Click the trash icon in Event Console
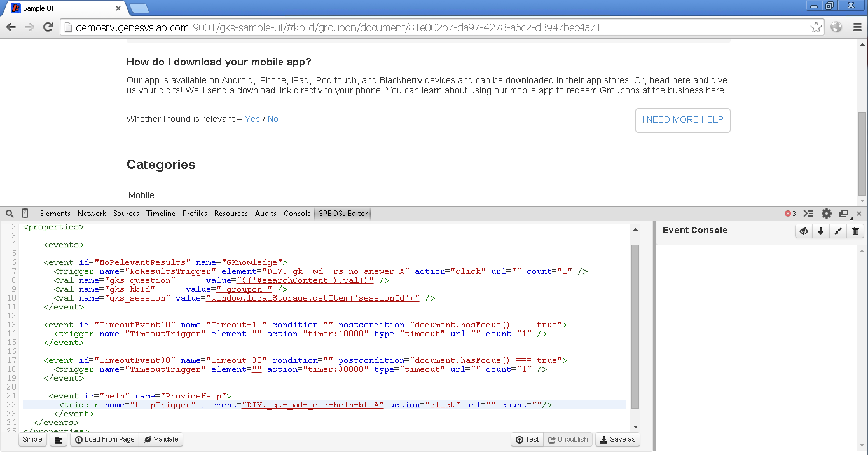This screenshot has height=455, width=868. [855, 231]
